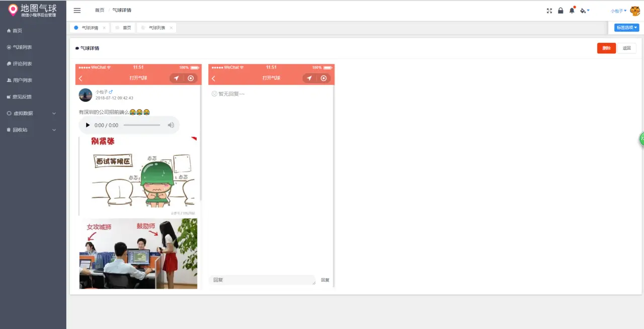
Task: Click the tiger avatar in header
Action: (635, 11)
